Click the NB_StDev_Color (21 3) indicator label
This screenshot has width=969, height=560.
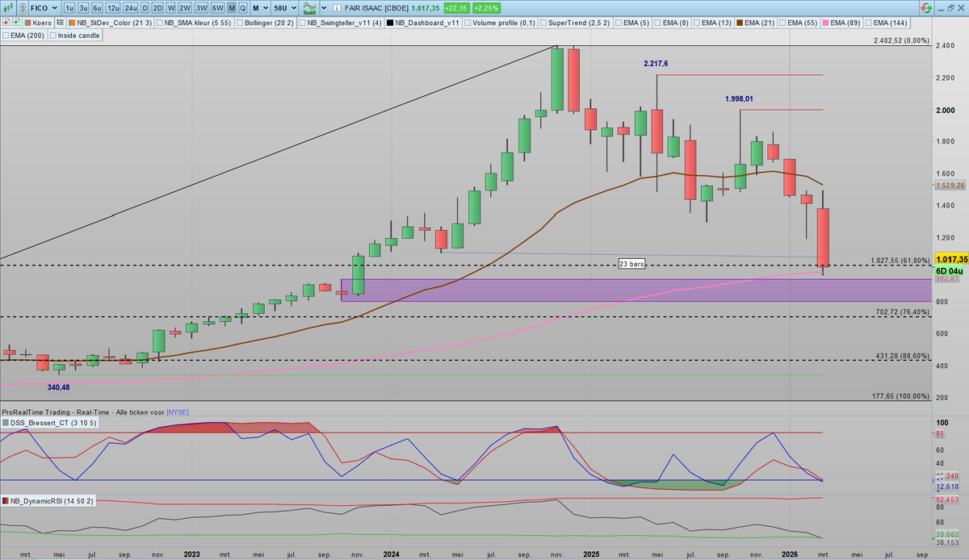115,23
